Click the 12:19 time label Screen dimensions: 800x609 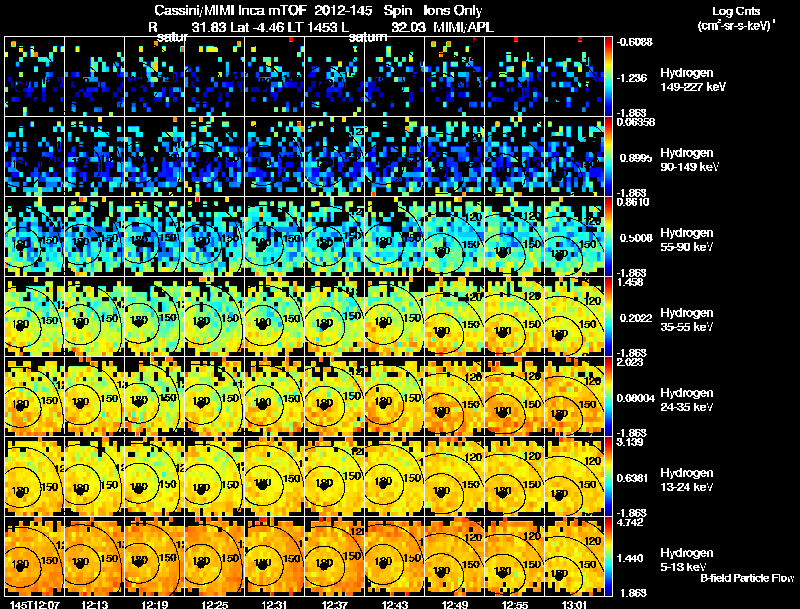[x=155, y=604]
